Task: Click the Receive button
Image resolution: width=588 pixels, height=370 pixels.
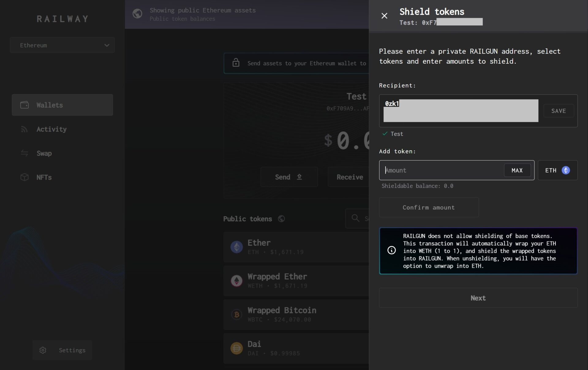Action: [x=349, y=177]
